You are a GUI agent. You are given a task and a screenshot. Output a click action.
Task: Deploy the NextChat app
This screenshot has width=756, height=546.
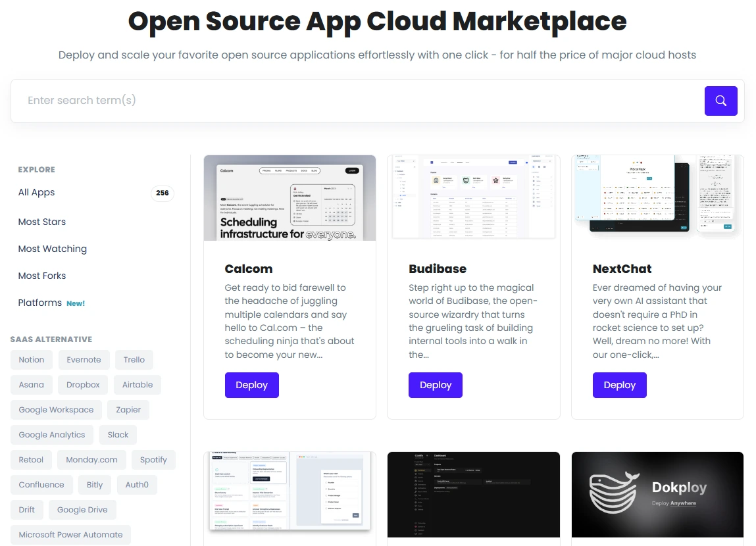click(x=620, y=385)
